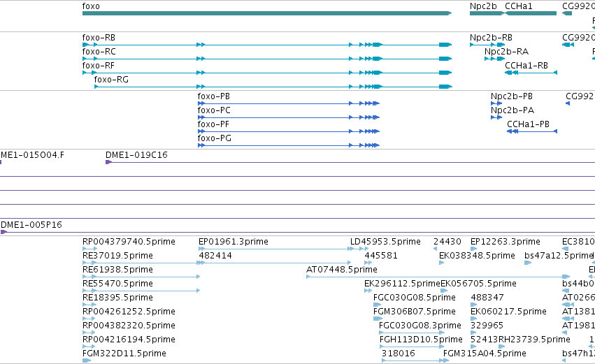The image size is (595, 364).
Task: Click the FGC030G08.3prime EST label
Action: pyautogui.click(x=420, y=326)
